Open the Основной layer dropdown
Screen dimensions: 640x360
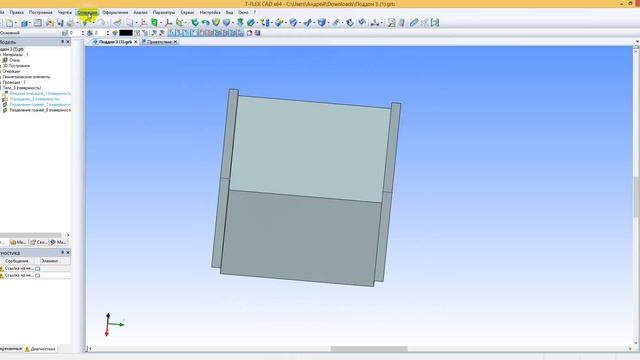click(31, 33)
